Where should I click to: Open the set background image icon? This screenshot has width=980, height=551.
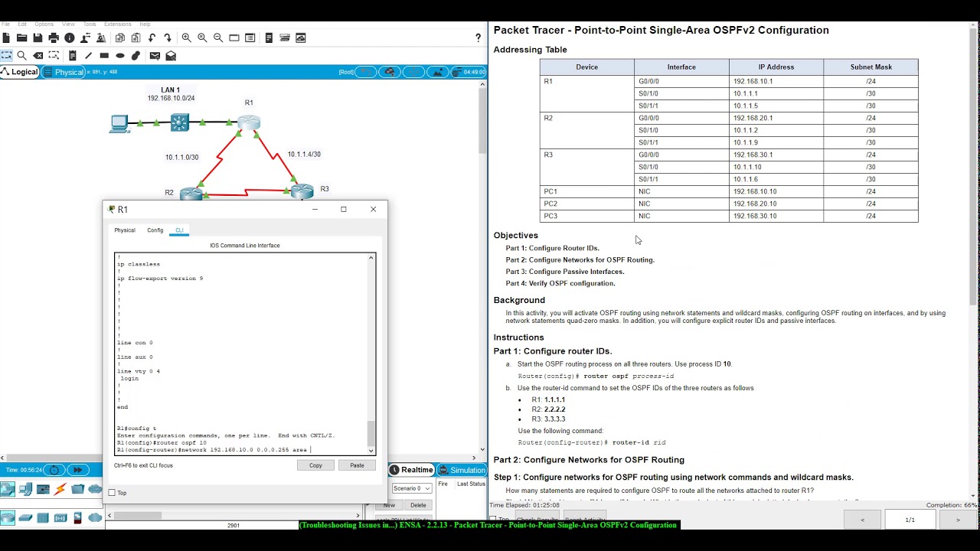tap(438, 72)
